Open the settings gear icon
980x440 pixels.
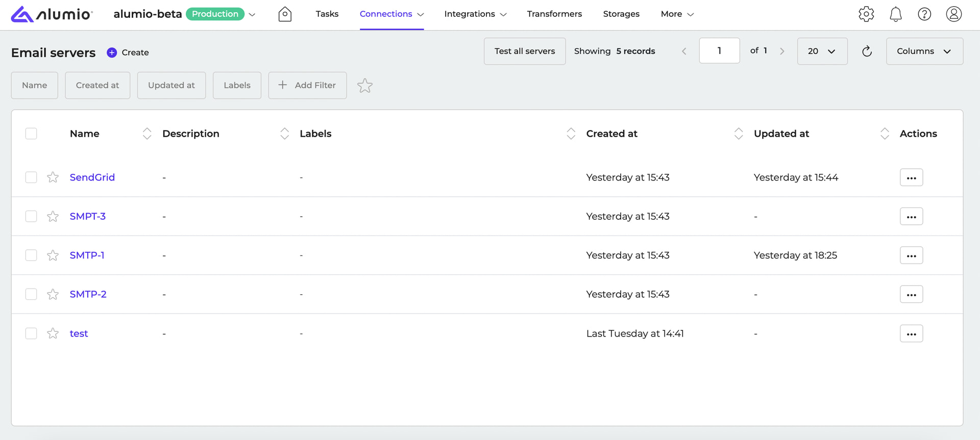pyautogui.click(x=866, y=14)
